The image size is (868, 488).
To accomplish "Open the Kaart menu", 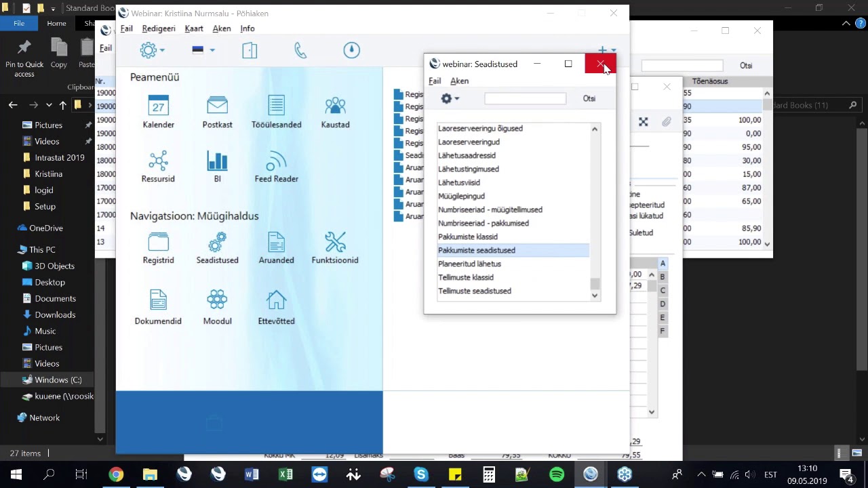I will click(194, 28).
